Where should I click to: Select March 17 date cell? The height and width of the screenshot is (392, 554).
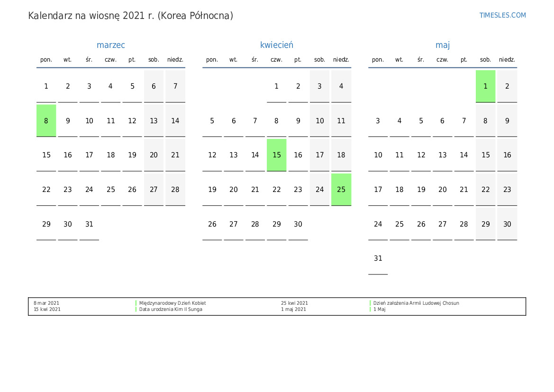pos(89,155)
